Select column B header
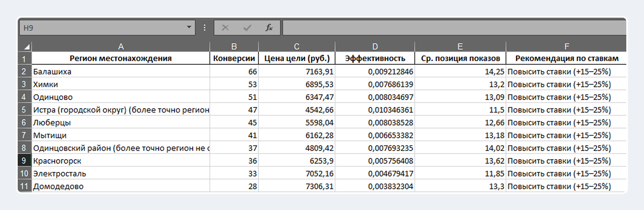The image size is (644, 210). (x=234, y=47)
